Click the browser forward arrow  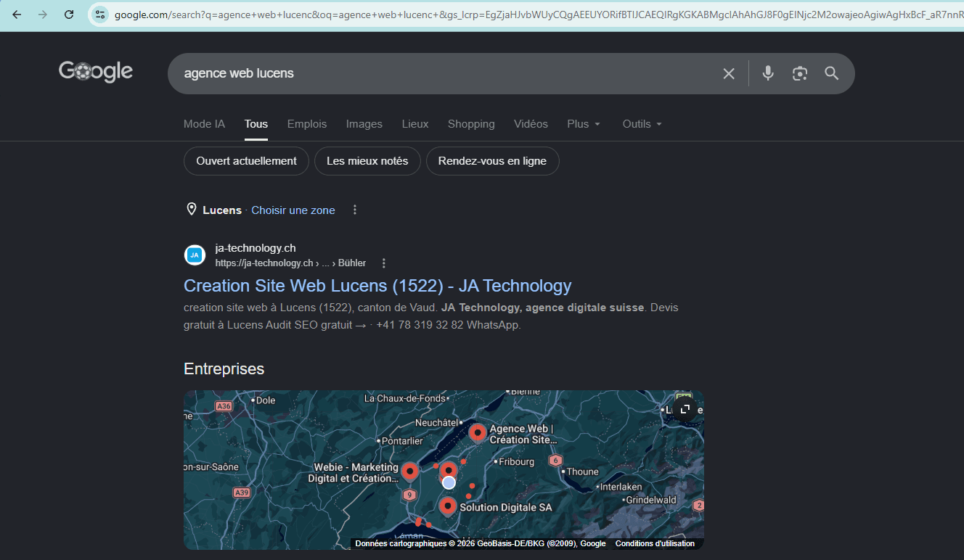point(43,15)
